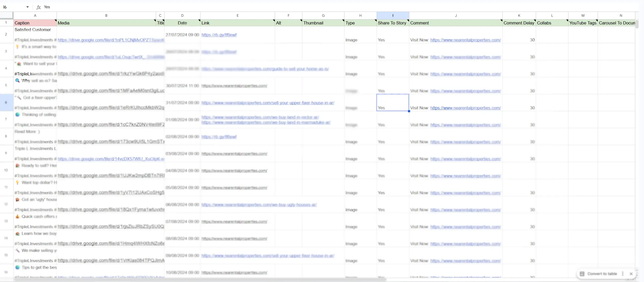The height and width of the screenshot is (282, 644).
Task: Click the Media header cell
Action: click(106, 23)
